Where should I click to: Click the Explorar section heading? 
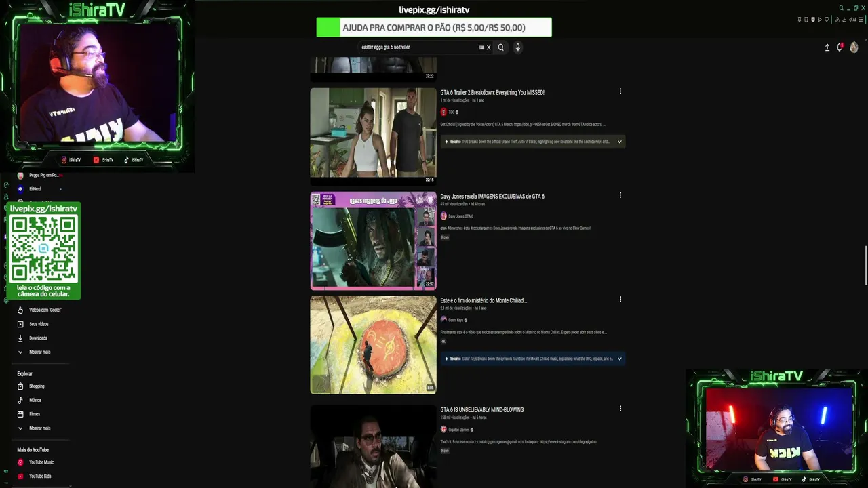pyautogui.click(x=25, y=373)
